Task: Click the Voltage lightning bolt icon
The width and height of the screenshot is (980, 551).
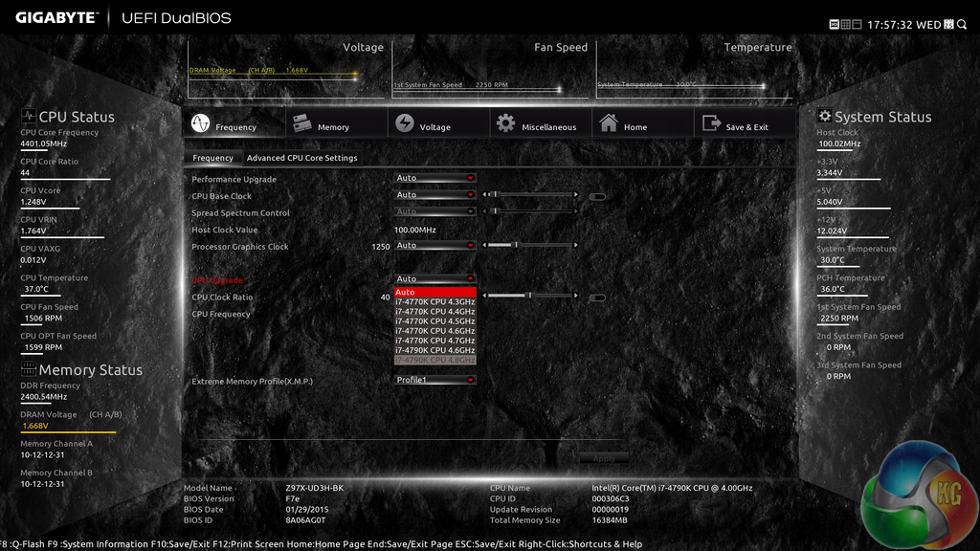Action: click(405, 123)
